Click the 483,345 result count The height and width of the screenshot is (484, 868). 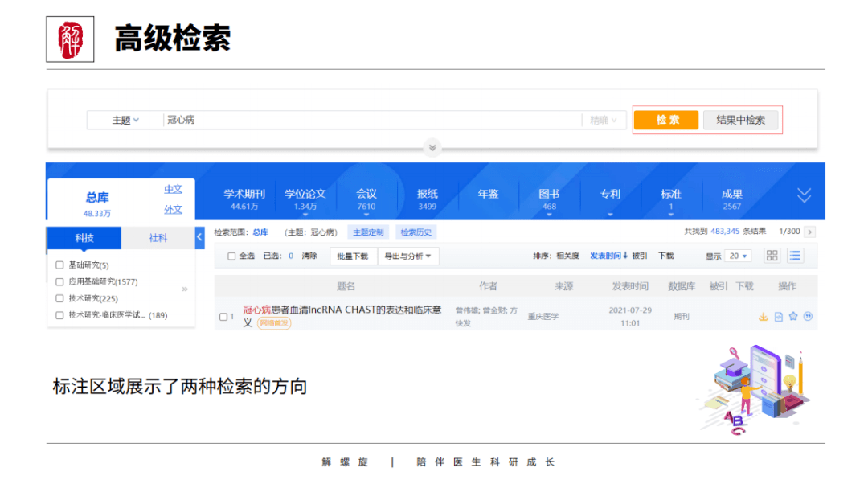pos(725,232)
